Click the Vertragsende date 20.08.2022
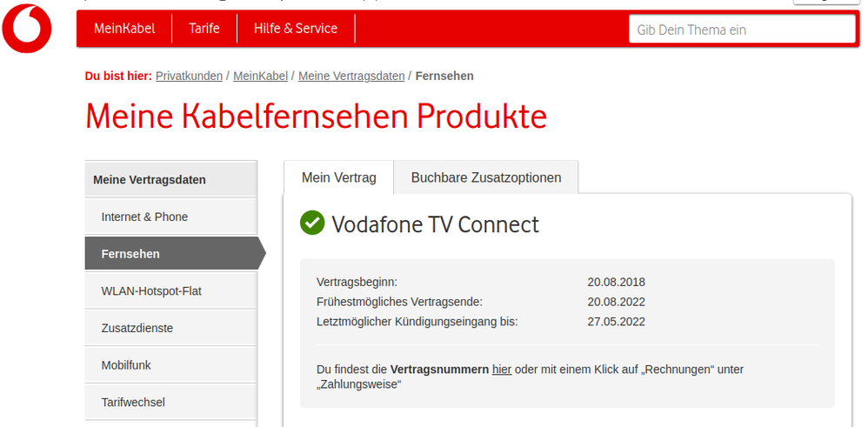 (616, 302)
